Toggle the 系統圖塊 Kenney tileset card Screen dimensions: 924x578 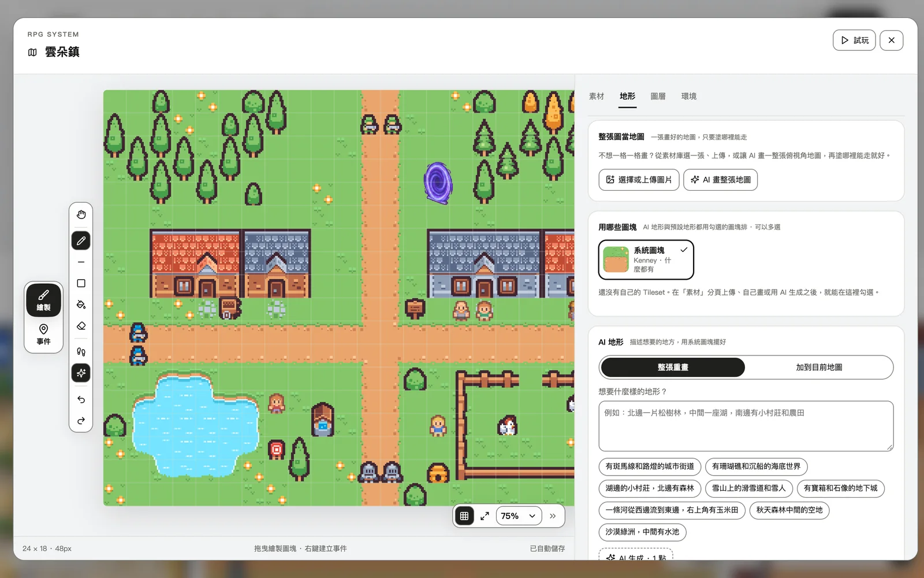(646, 260)
